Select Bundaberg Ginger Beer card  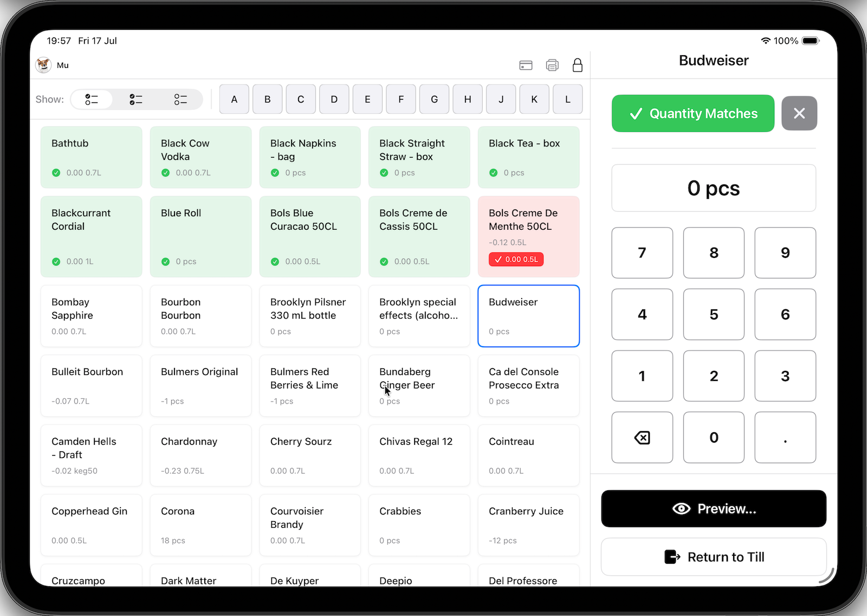pyautogui.click(x=419, y=386)
